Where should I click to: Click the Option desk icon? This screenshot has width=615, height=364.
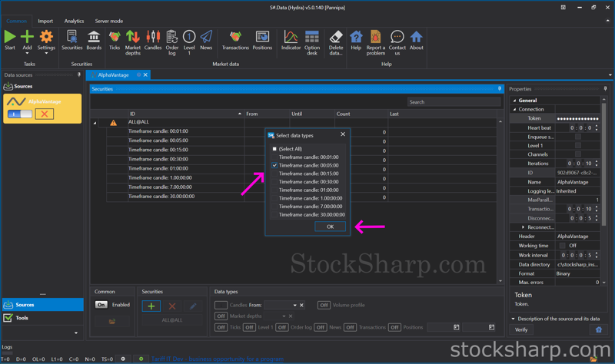tap(311, 38)
